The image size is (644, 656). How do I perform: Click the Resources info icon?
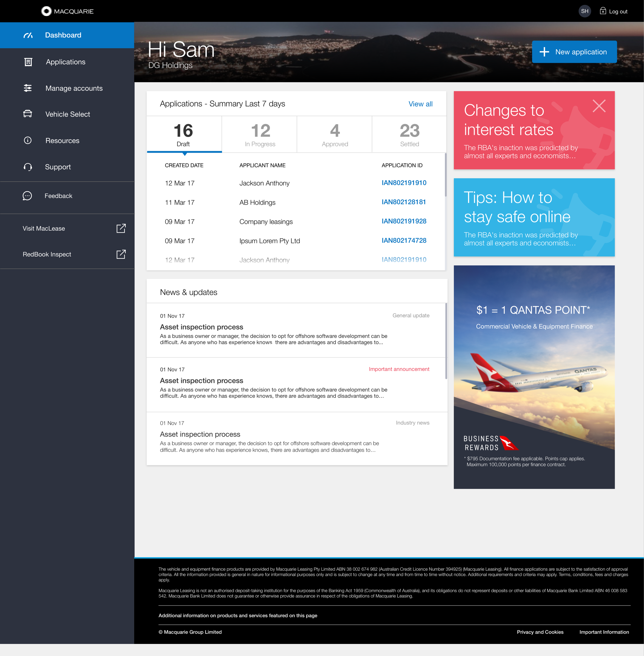tap(28, 140)
